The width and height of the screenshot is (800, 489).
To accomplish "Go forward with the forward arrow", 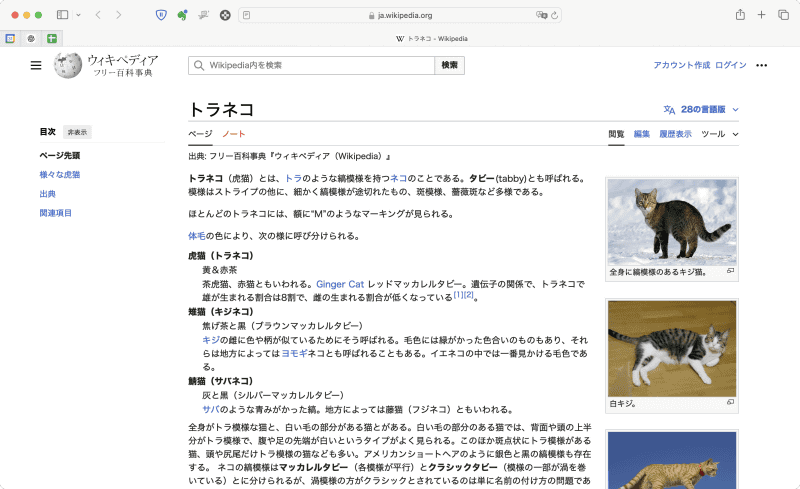I will tap(118, 15).
